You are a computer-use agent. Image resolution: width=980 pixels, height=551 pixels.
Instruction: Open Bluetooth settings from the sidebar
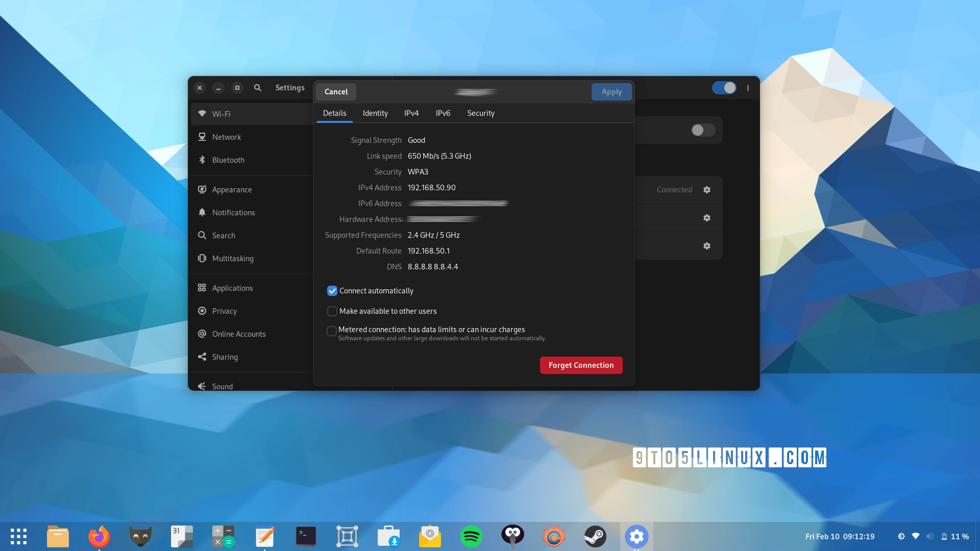(228, 160)
